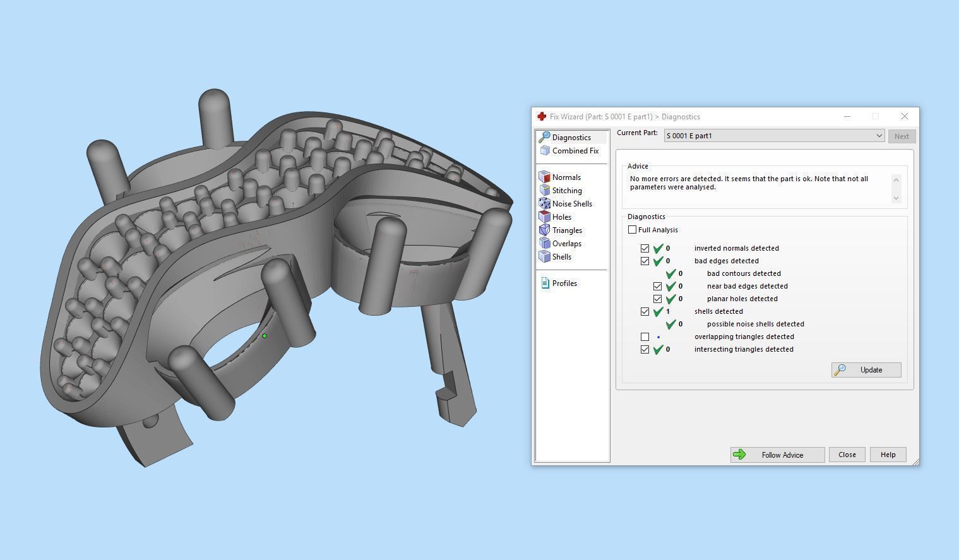Click the 'bad contours detected' label

coord(744,273)
